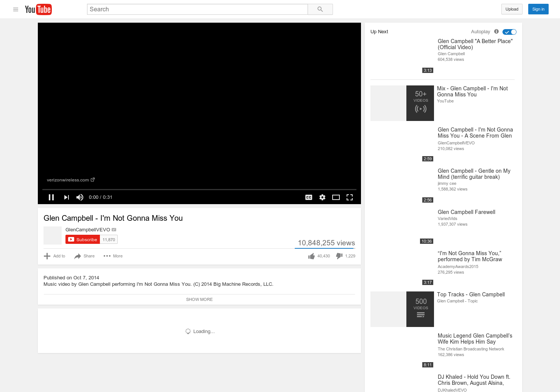Click the search magnifier button

pyautogui.click(x=320, y=9)
